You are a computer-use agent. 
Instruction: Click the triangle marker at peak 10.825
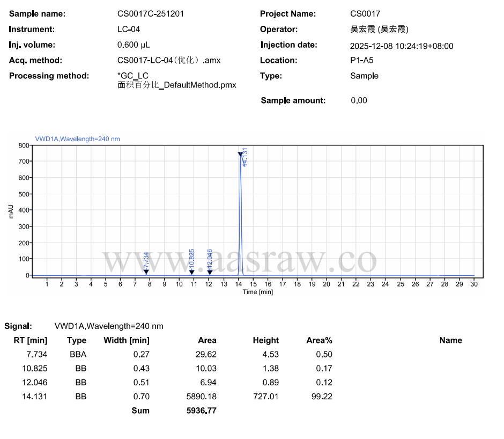[x=191, y=272]
